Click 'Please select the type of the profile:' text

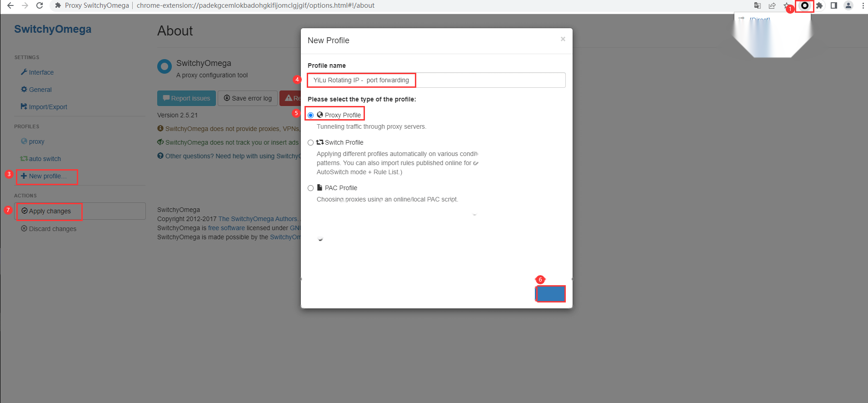[x=362, y=99]
